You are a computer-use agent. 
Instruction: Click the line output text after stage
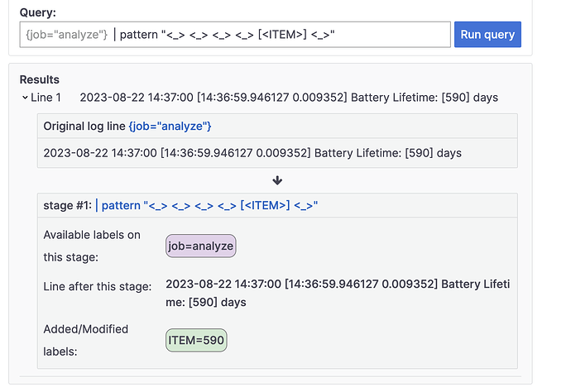click(x=338, y=293)
